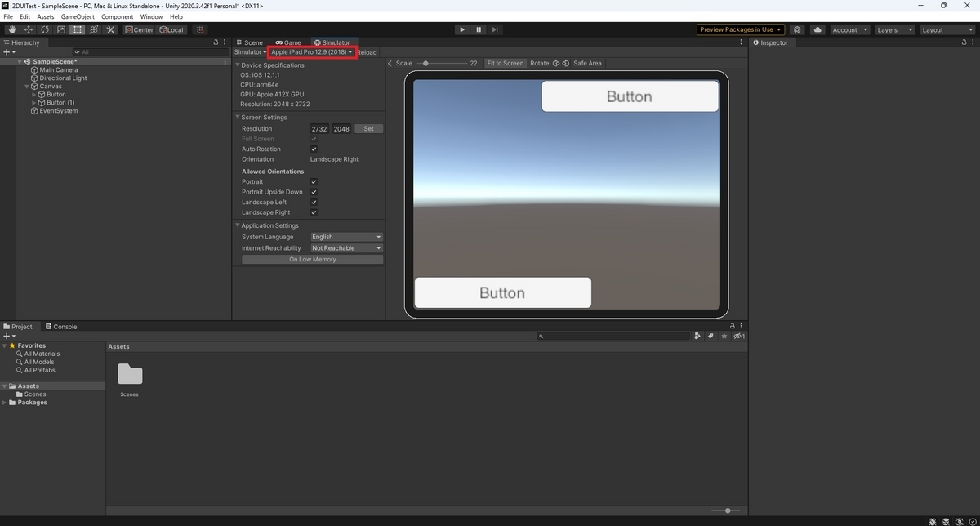Open Hierarchy panel options menu
The image size is (980, 526).
click(225, 42)
